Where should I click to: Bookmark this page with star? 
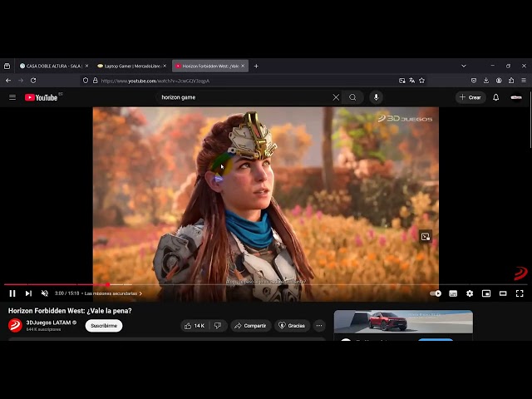tap(421, 81)
